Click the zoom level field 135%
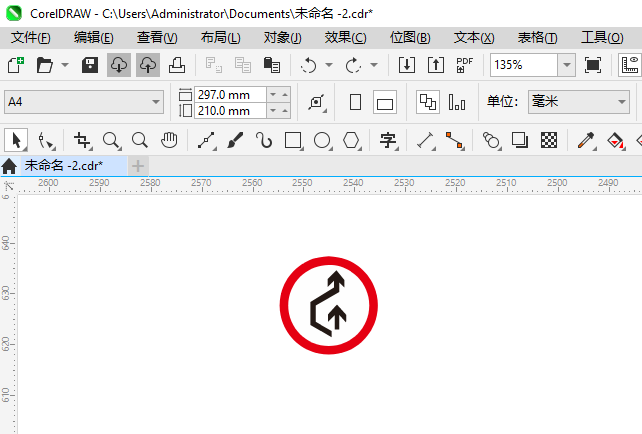642x434 pixels. pyautogui.click(x=524, y=65)
